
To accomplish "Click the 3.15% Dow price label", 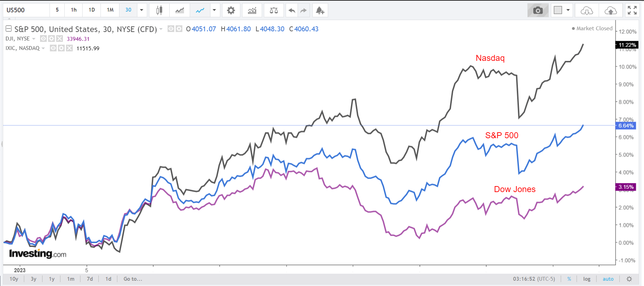I will 626,187.
